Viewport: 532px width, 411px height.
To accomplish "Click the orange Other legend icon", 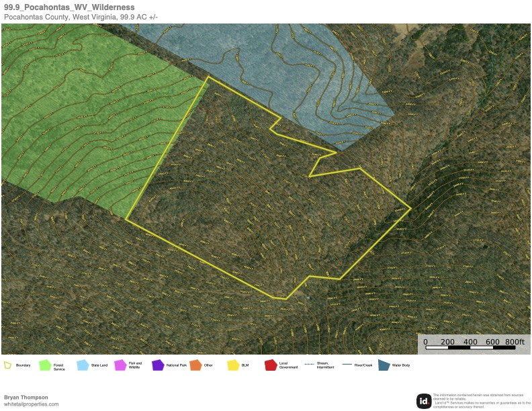I will pos(195,365).
